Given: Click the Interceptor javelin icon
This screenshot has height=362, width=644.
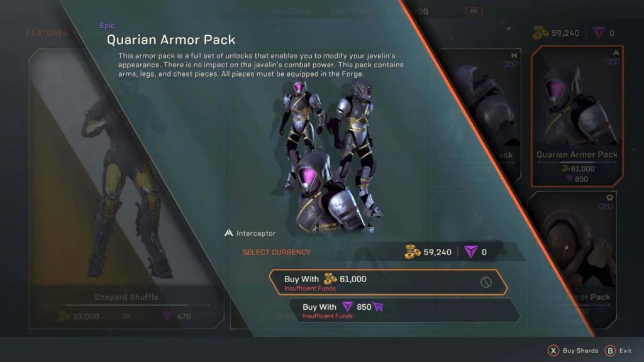Looking at the screenshot, I should pos(229,233).
